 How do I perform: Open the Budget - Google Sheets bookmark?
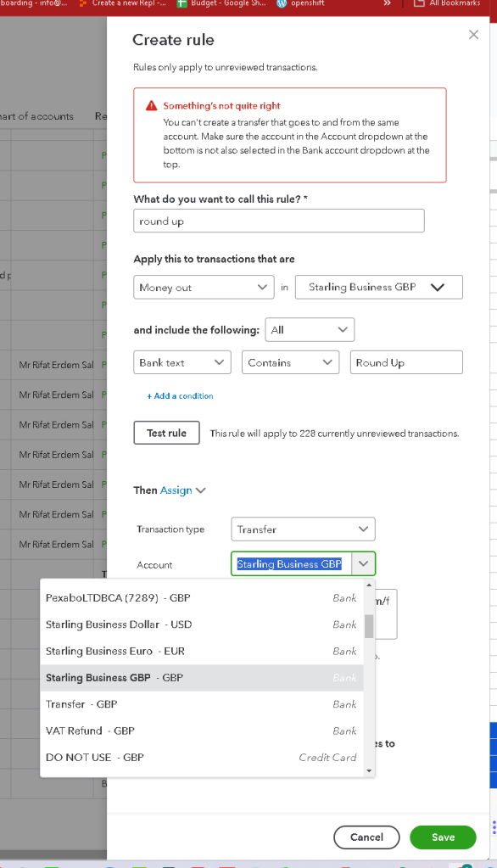point(221,3)
